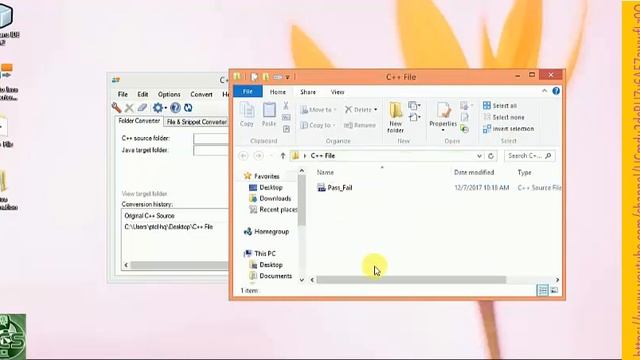Sort by the Date modified column header

474,173
